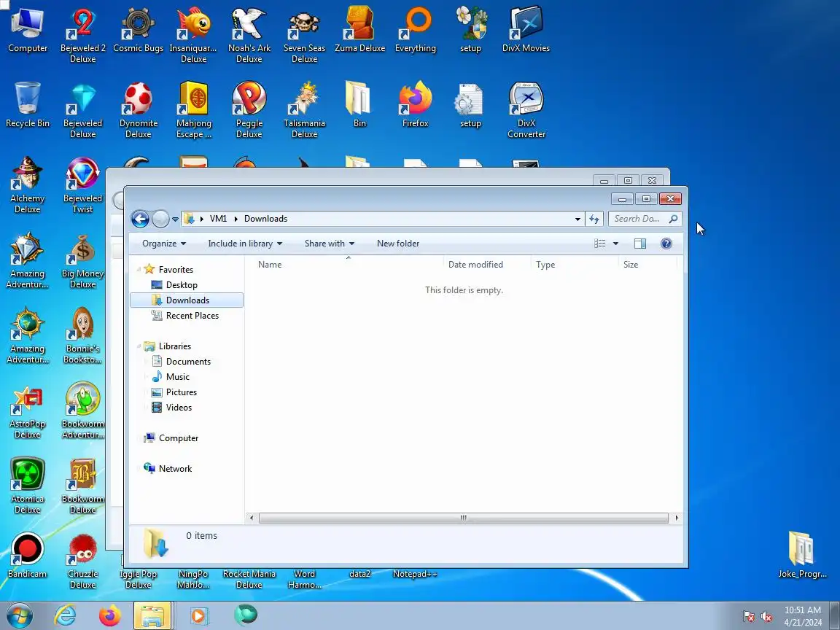Screen dimensions: 840x630
Task: Open the Organize menu
Action: click(x=164, y=244)
